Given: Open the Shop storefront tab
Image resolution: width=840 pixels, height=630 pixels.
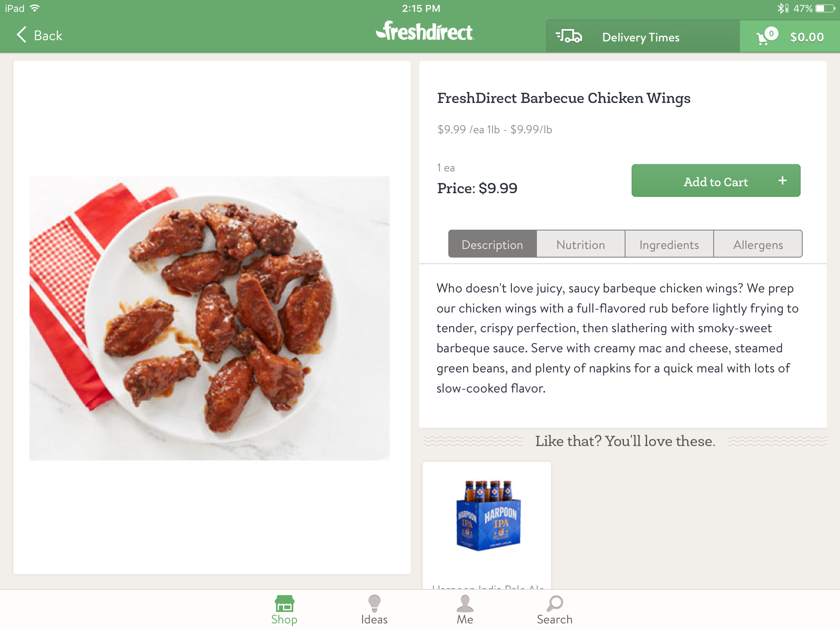Looking at the screenshot, I should pos(284,610).
